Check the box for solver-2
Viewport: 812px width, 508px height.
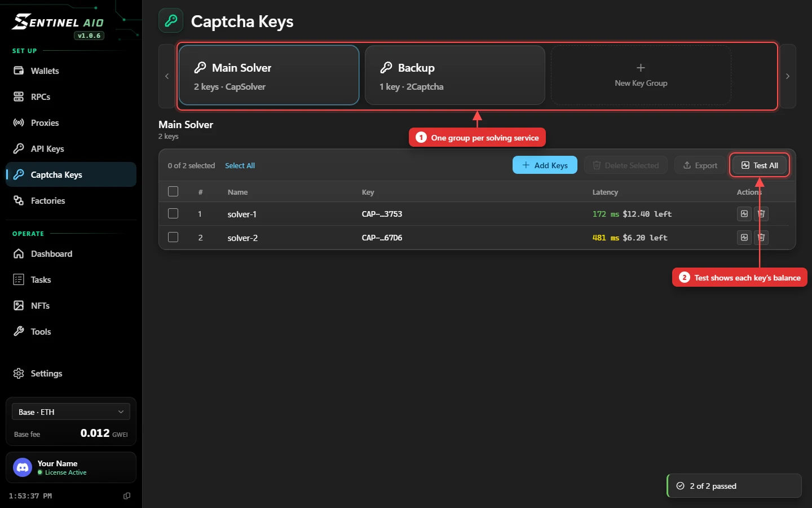click(x=173, y=237)
